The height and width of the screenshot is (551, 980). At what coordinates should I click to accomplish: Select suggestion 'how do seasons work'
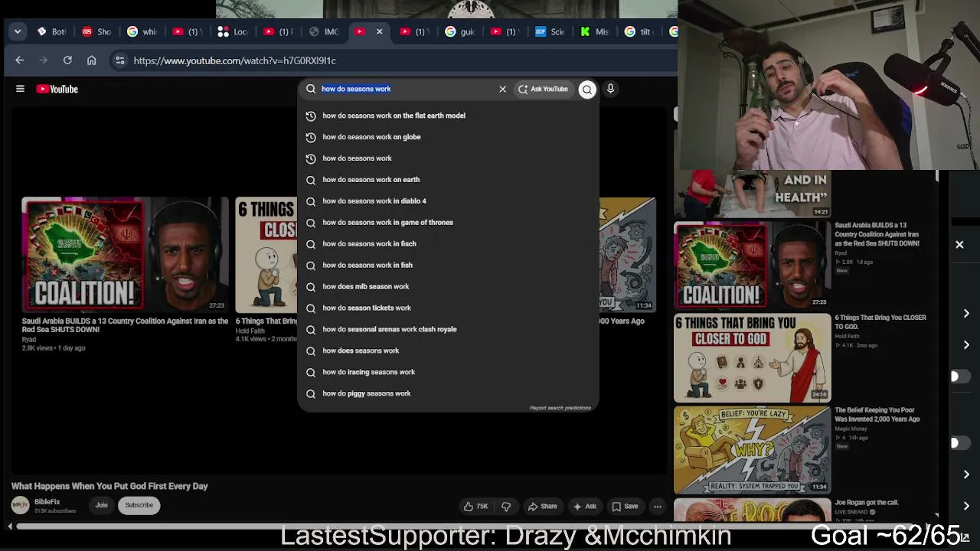[x=448, y=158]
